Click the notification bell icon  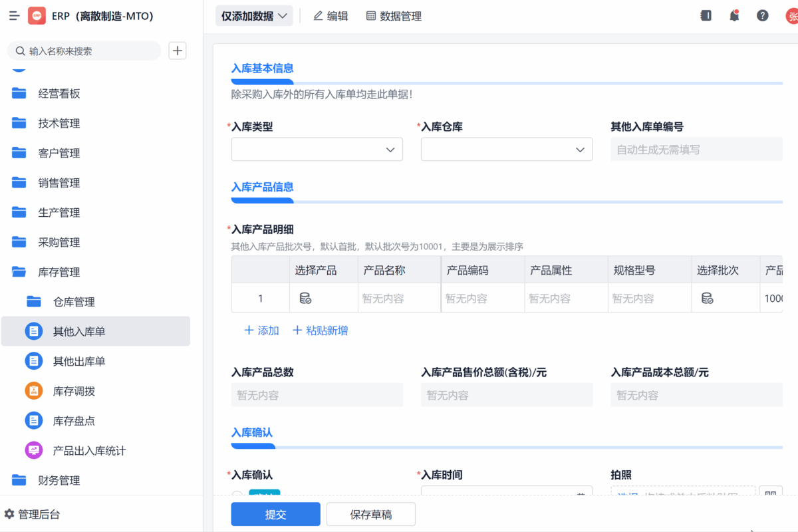pyautogui.click(x=734, y=16)
